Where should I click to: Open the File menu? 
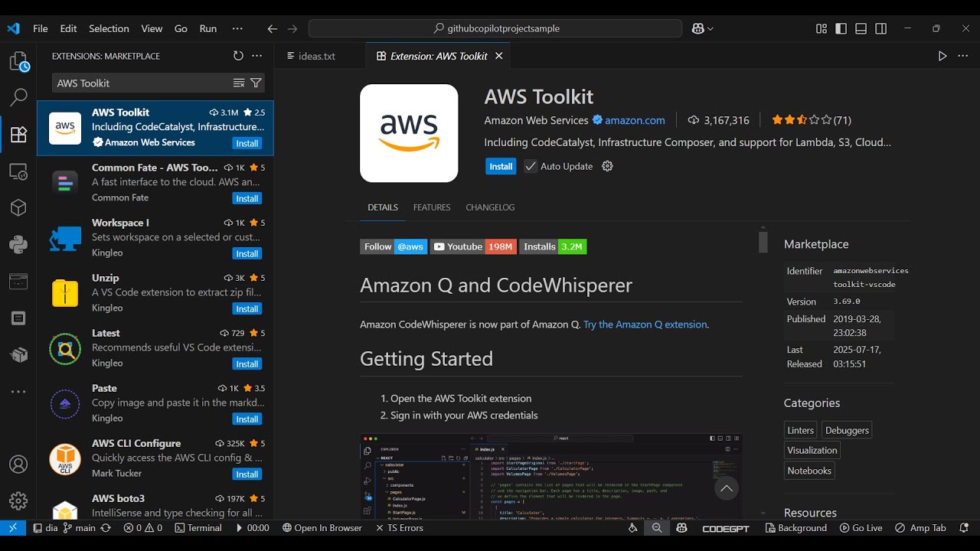(x=41, y=28)
